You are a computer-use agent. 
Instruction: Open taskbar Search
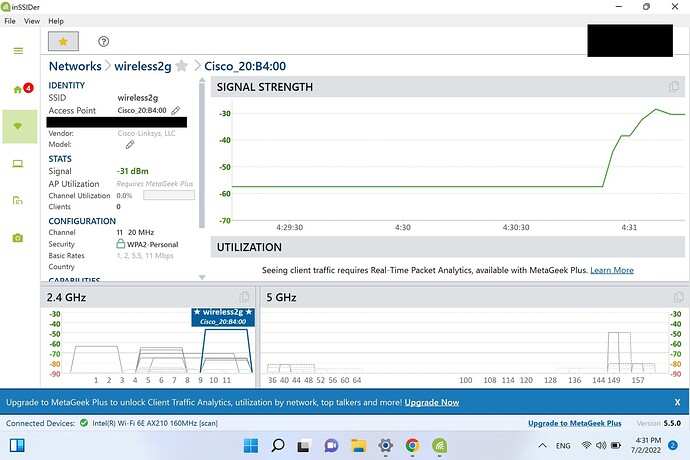(278, 445)
